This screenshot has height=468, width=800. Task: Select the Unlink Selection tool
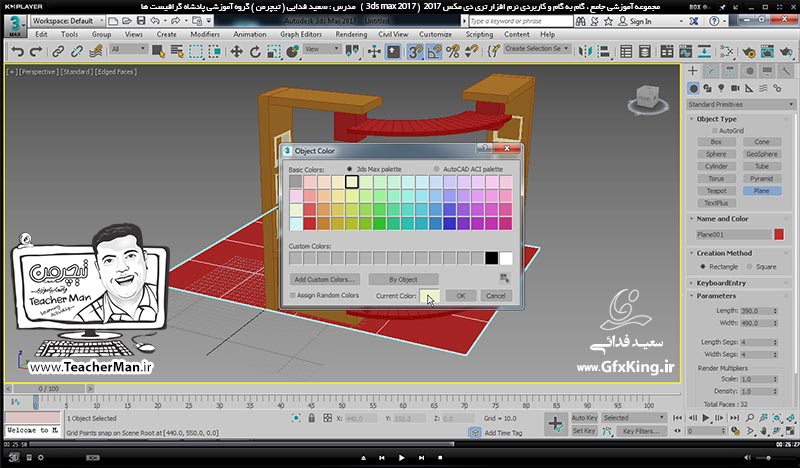coord(77,52)
